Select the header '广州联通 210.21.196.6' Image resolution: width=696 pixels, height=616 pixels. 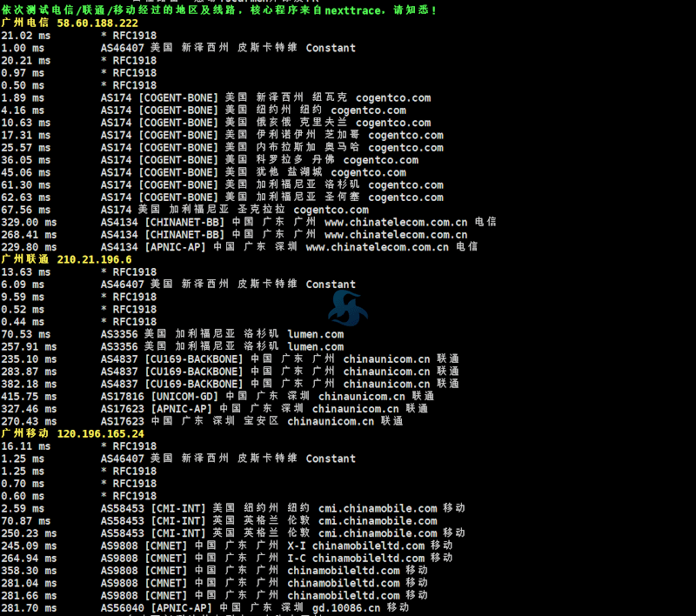pos(67,259)
